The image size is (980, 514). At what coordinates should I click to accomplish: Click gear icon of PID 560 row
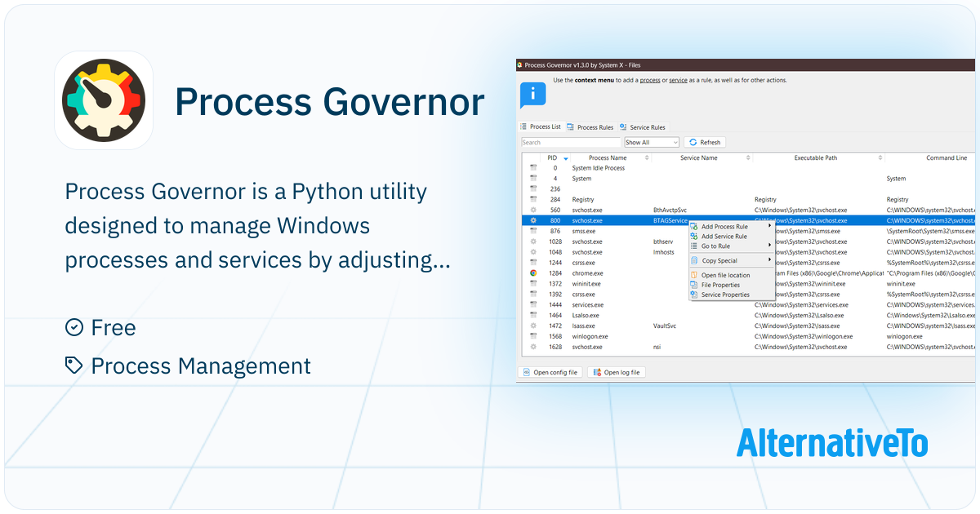pyautogui.click(x=532, y=210)
